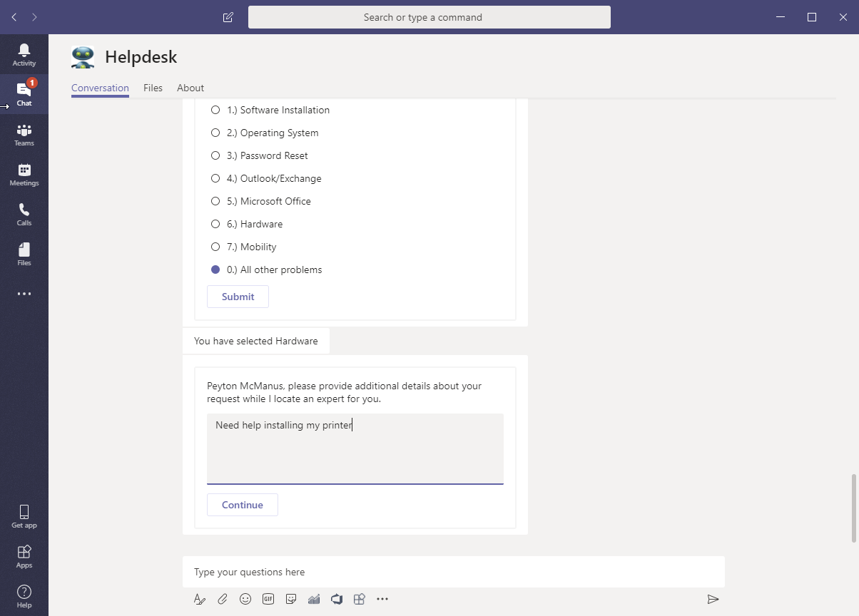Click the Peyton McManus prompt text
This screenshot has height=616, width=859.
344,392
